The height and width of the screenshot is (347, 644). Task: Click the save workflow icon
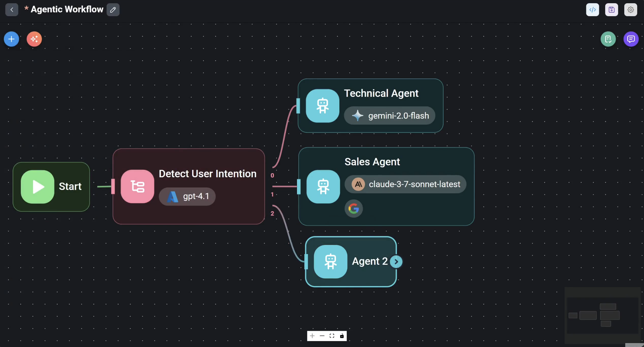[611, 10]
